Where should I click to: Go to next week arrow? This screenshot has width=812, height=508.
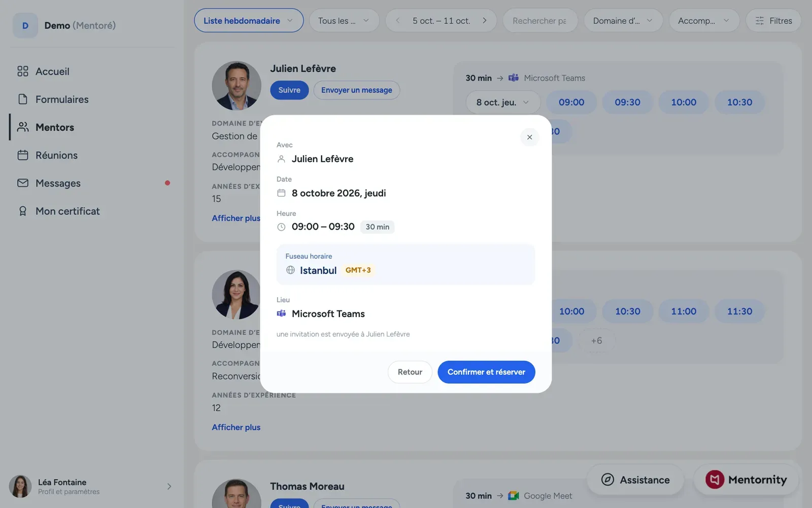(x=485, y=21)
